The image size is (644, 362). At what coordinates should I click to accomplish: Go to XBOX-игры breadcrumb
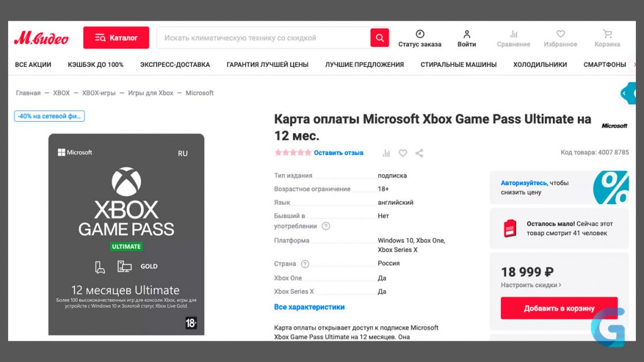click(x=99, y=93)
